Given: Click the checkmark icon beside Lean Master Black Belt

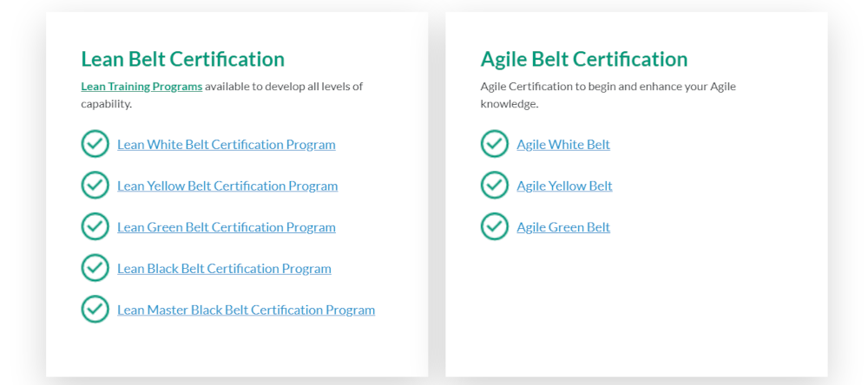Looking at the screenshot, I should pyautogui.click(x=95, y=310).
